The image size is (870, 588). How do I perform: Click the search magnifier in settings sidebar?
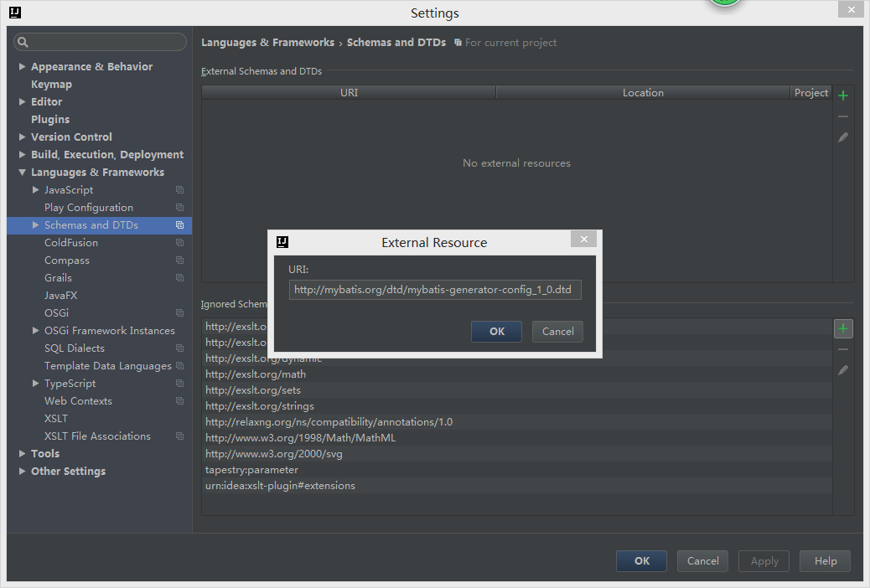tap(21, 40)
